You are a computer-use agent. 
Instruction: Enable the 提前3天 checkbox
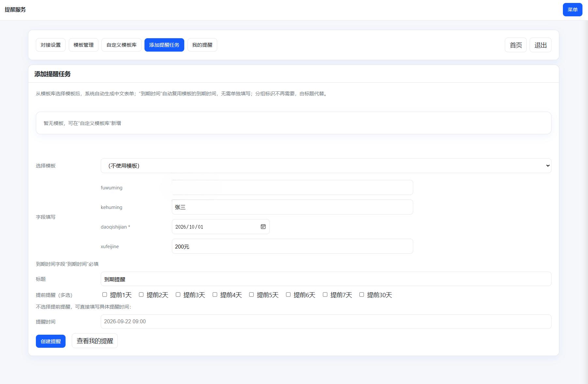[x=178, y=295]
